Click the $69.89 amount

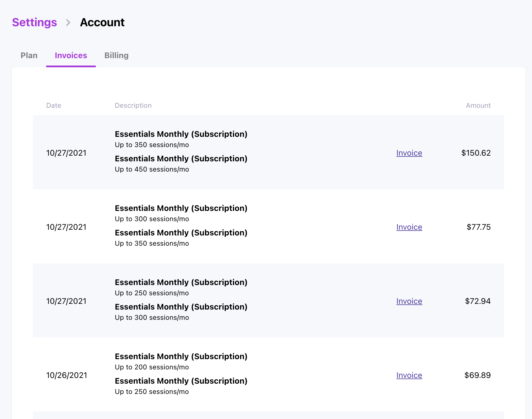(x=477, y=375)
